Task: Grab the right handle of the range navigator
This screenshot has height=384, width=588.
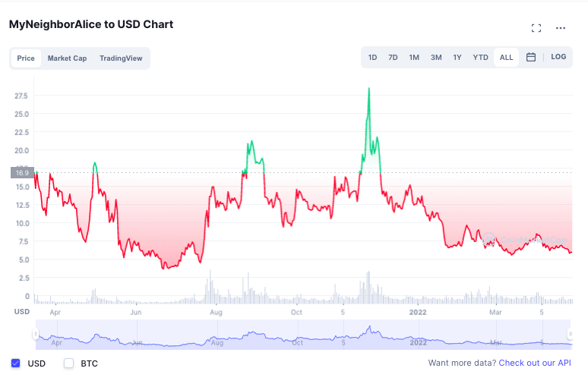Action: point(570,333)
